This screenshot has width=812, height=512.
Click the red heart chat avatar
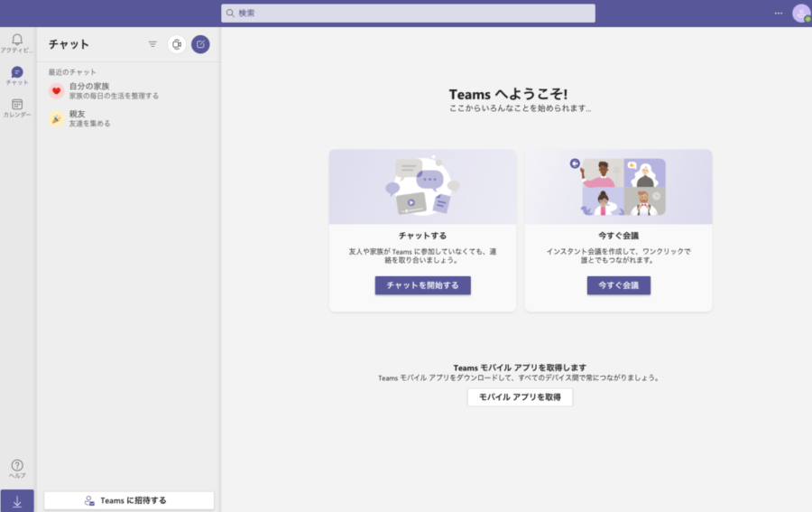tap(57, 90)
